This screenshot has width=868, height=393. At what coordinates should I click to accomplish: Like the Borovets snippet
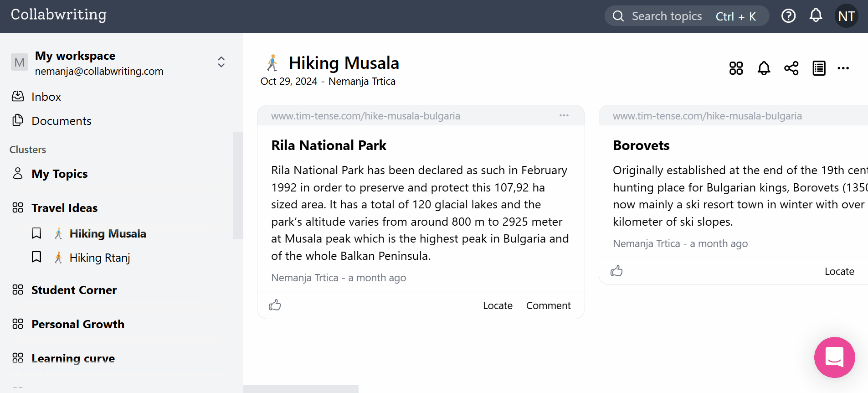point(616,271)
